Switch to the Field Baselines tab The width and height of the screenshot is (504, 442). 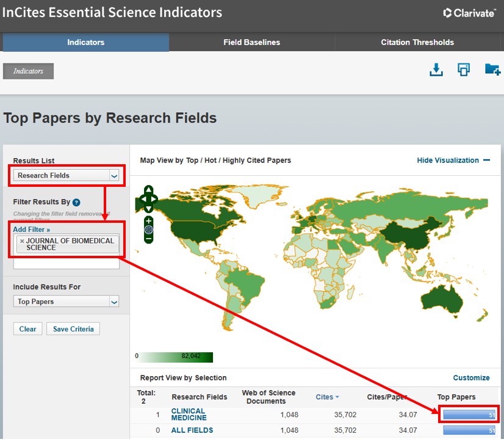251,42
